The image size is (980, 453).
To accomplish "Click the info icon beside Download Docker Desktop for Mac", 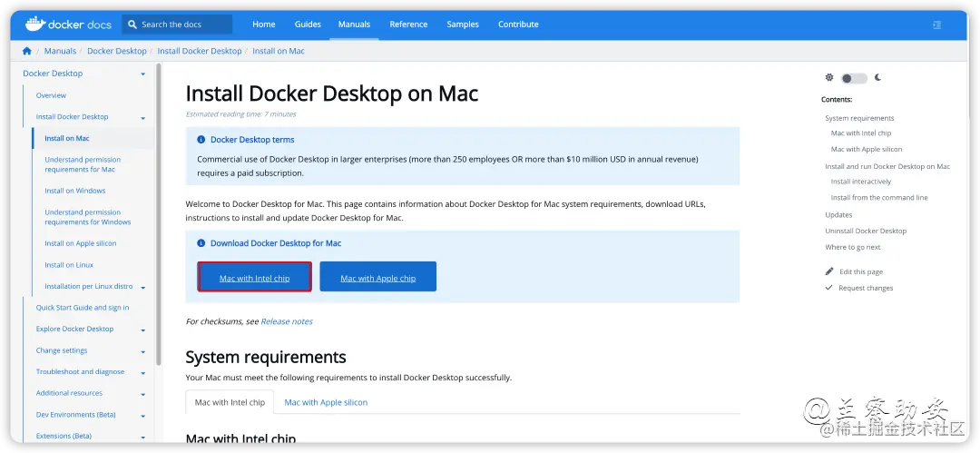I will tap(201, 243).
